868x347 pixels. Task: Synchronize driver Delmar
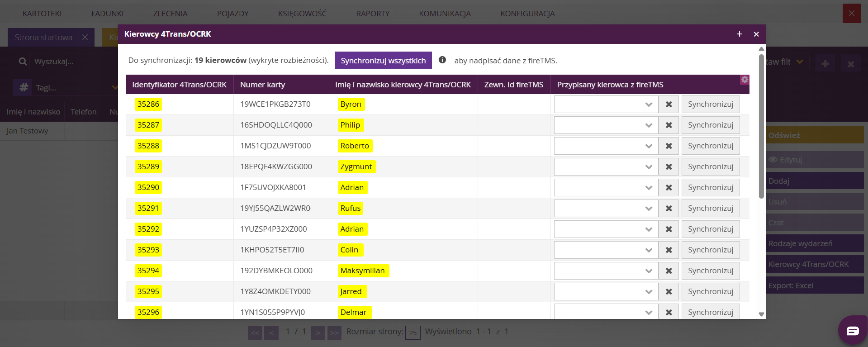[x=711, y=312]
